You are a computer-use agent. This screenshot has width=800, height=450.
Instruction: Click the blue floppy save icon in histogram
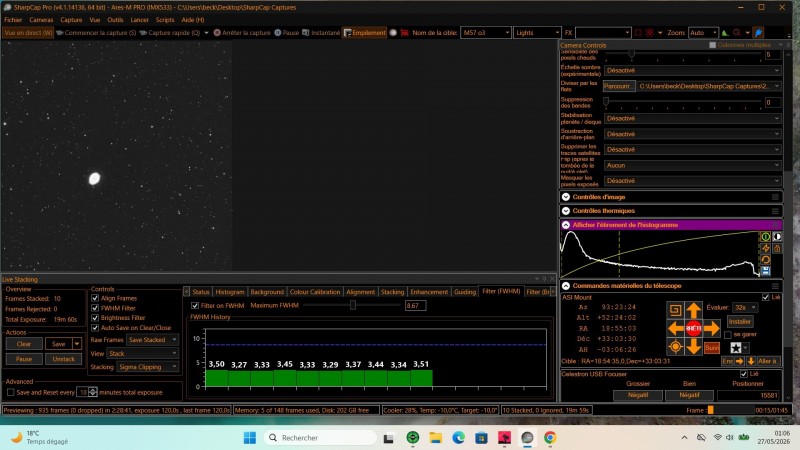[x=765, y=271]
